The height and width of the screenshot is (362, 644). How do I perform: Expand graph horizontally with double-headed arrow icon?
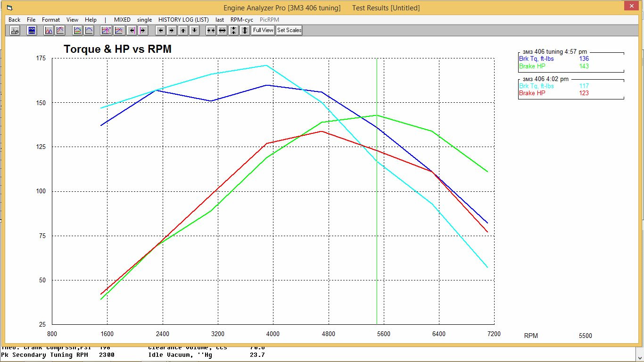[x=222, y=31]
